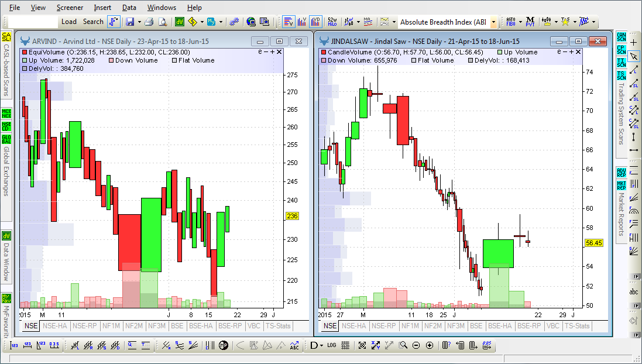Viewport: 642px width, 364px height.
Task: Toggle the highlighted chart-link toolbar button
Action: tap(114, 22)
